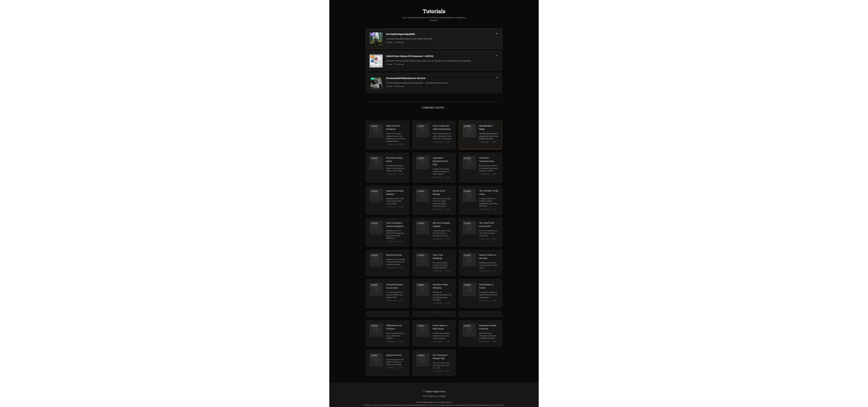Click arrow icon on Recommended Medications card
The height and width of the screenshot is (407, 868).
pos(496,78)
